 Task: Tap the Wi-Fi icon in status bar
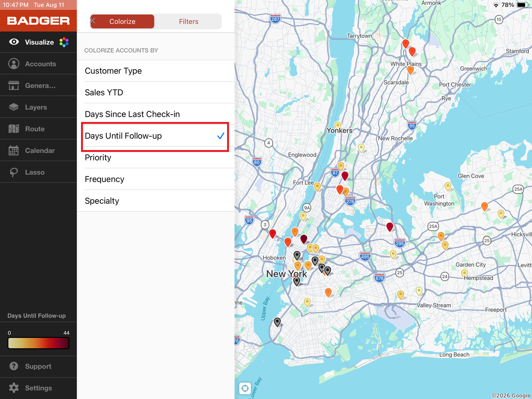496,5
